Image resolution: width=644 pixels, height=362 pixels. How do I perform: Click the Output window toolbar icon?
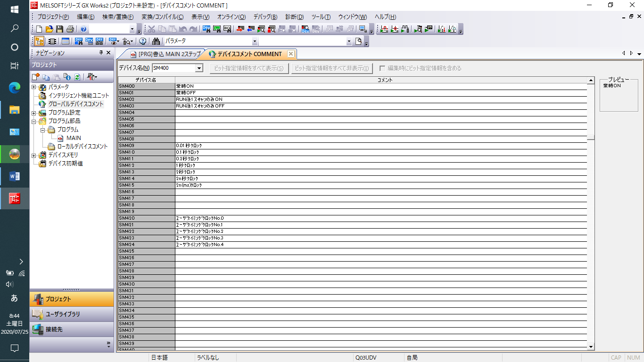tap(66, 41)
